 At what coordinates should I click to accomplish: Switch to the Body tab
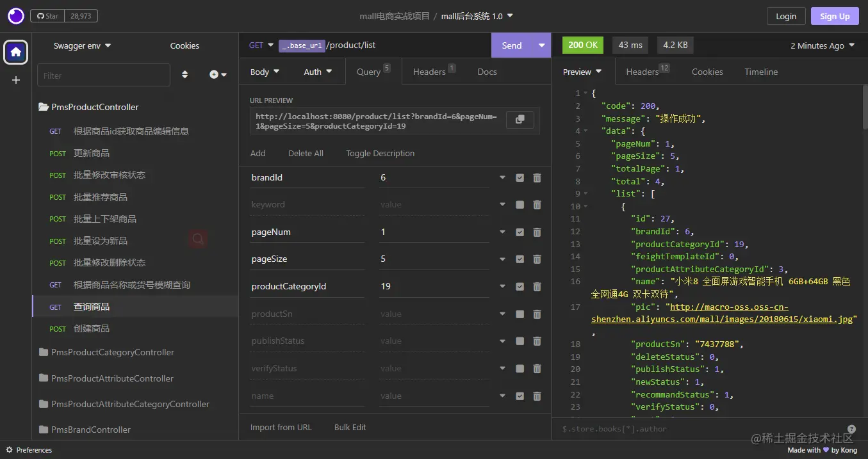tap(265, 72)
